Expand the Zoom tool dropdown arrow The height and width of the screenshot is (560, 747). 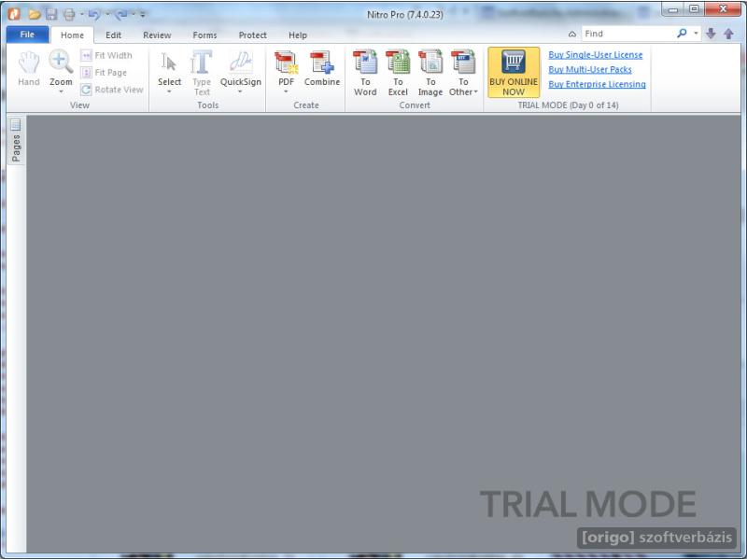[61, 91]
